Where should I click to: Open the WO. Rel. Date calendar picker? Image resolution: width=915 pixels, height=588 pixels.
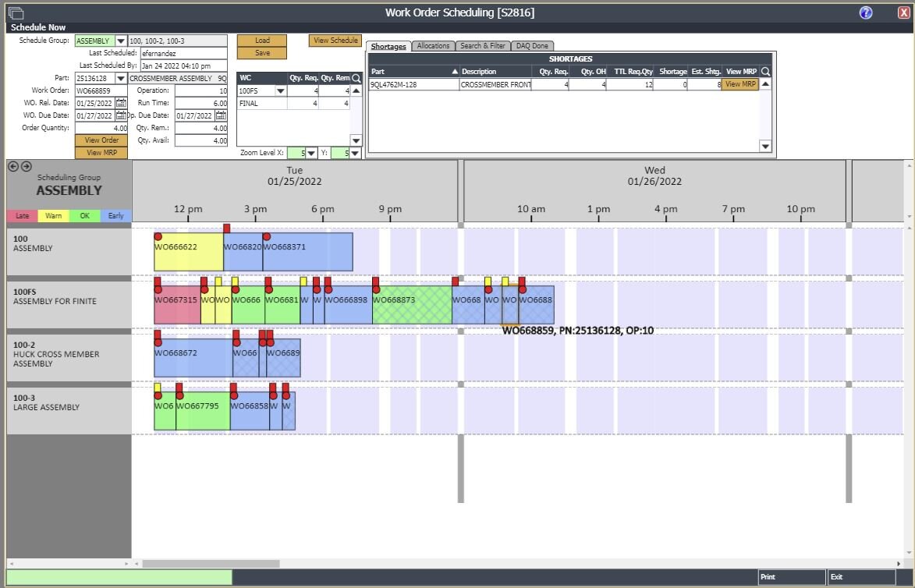coord(121,103)
